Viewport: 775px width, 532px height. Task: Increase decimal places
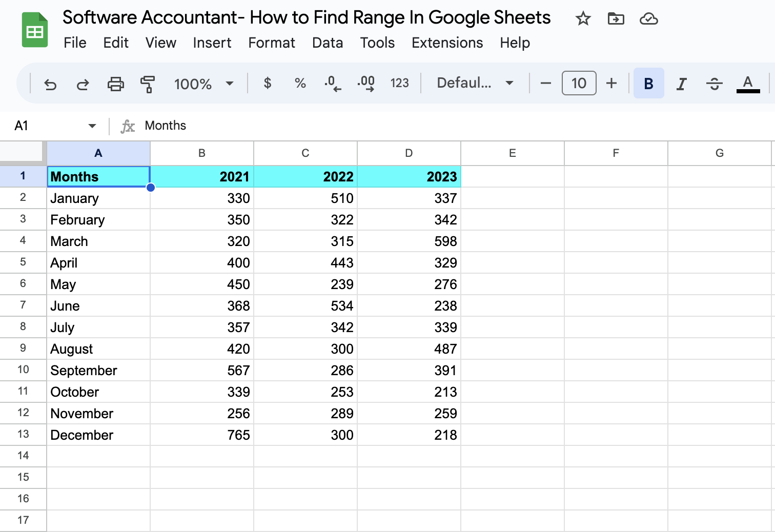point(366,83)
